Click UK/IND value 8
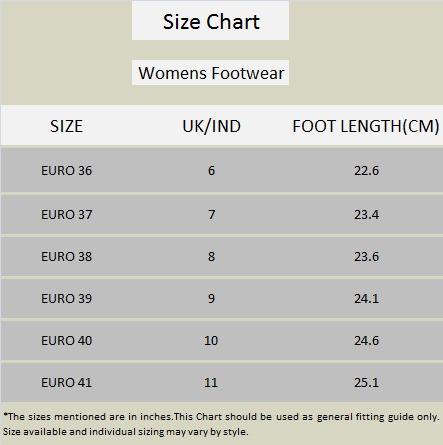The height and width of the screenshot is (445, 443). click(x=211, y=256)
